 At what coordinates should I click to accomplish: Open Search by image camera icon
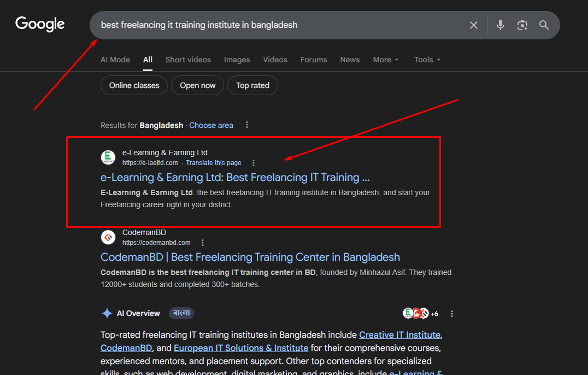[x=522, y=25]
